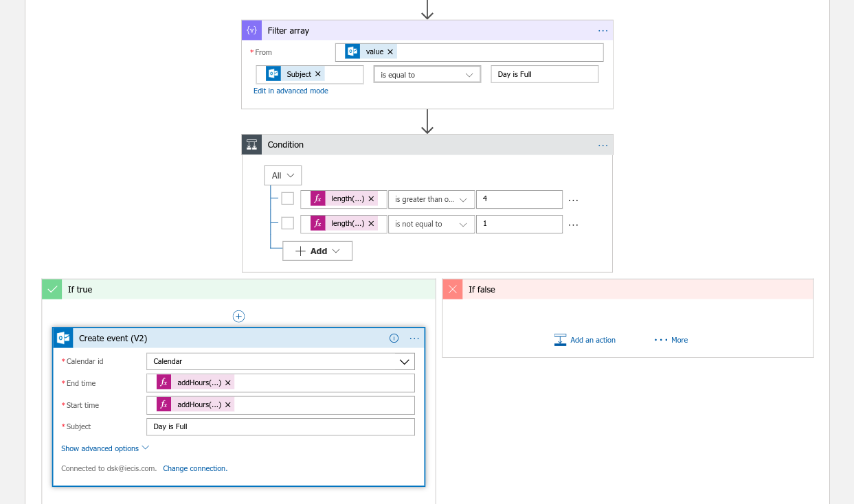854x504 pixels.
Task: Open the Create event (V2) ellipsis menu
Action: pyautogui.click(x=414, y=338)
